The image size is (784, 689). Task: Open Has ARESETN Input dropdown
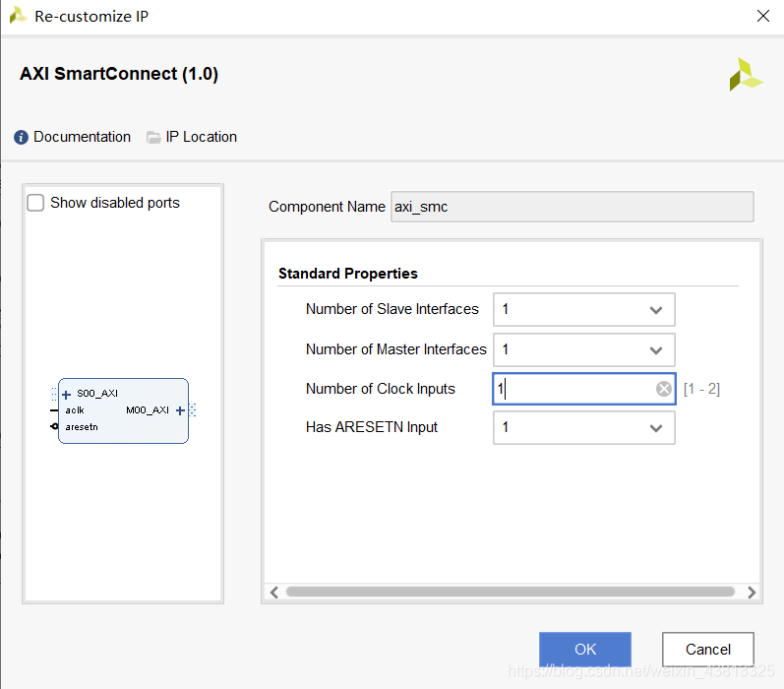pos(584,428)
